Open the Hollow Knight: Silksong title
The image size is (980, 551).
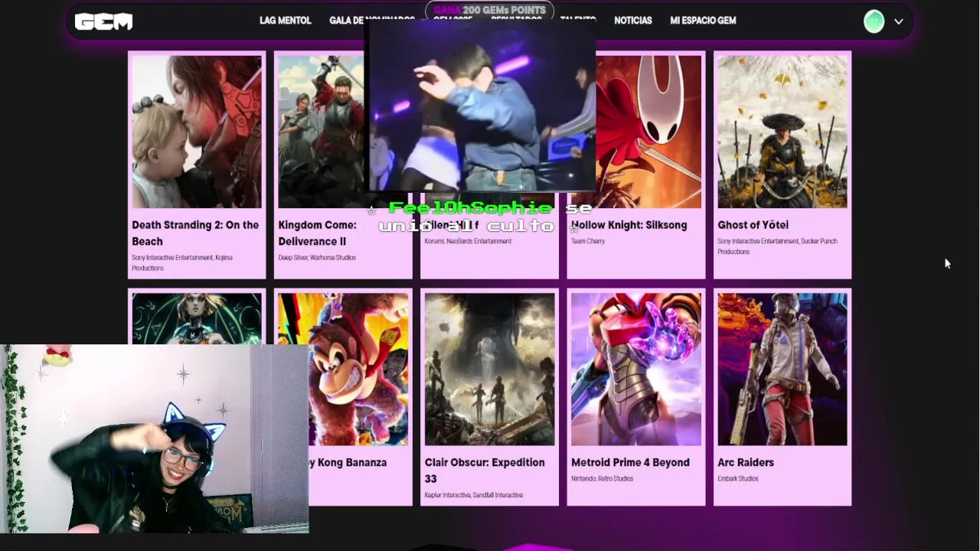click(x=629, y=225)
